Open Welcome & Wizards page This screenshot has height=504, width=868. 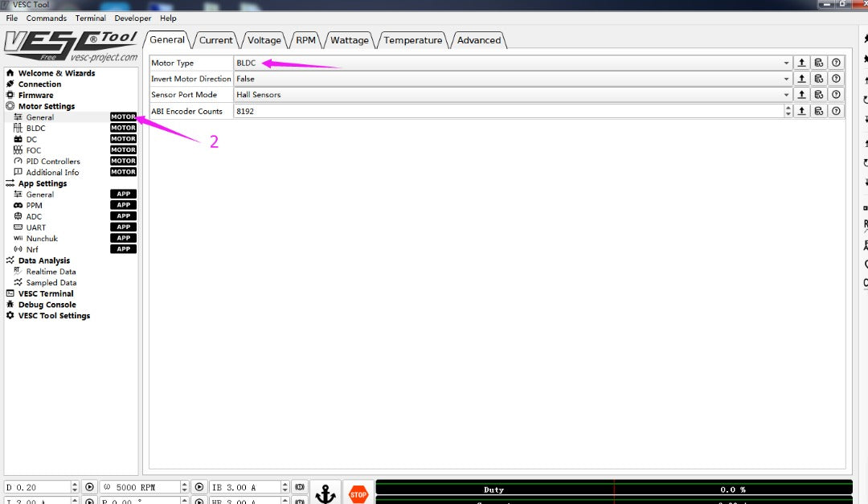tap(56, 73)
